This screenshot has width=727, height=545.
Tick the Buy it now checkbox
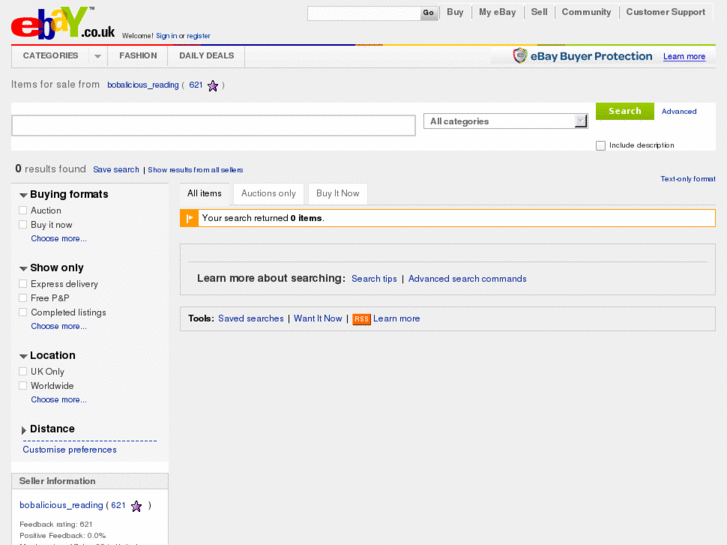[23, 225]
